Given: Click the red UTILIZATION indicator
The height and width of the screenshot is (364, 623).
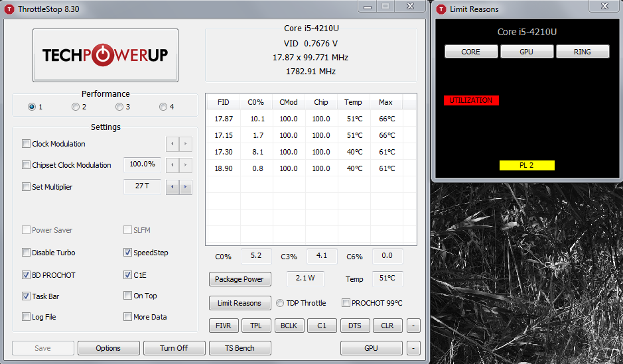Looking at the screenshot, I should click(x=471, y=100).
